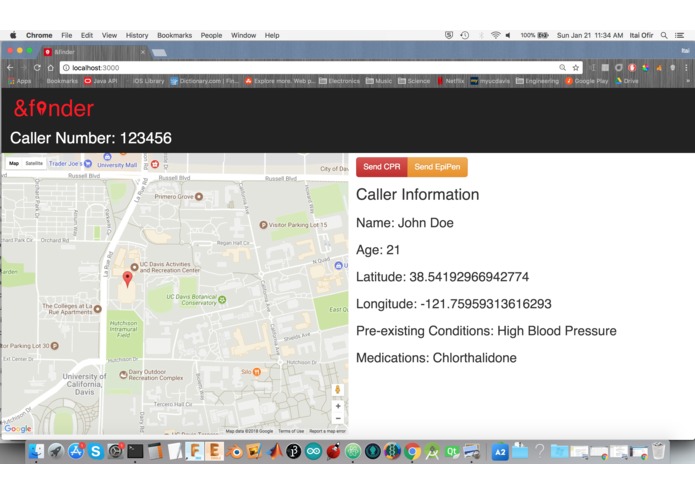Open the Java API bookmark
695x494 pixels.
tap(101, 81)
